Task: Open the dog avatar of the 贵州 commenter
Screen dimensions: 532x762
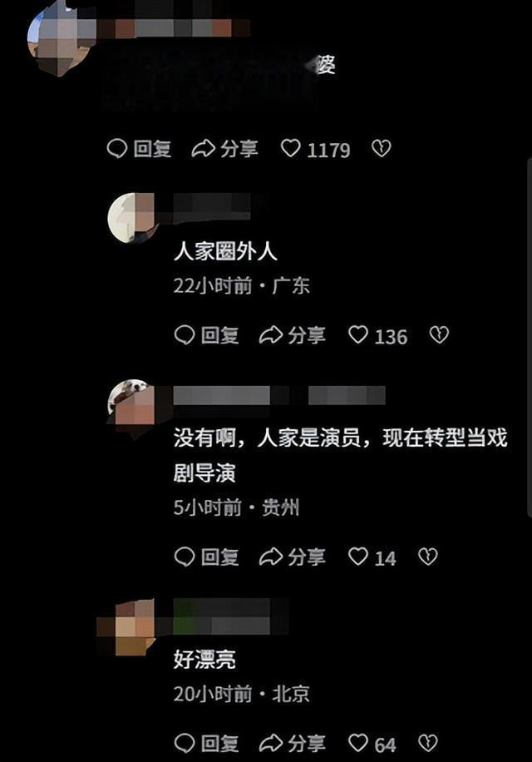Action: pyautogui.click(x=132, y=405)
